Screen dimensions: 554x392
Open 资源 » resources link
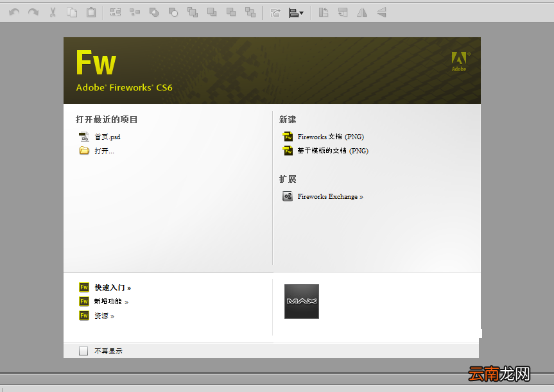pos(104,316)
